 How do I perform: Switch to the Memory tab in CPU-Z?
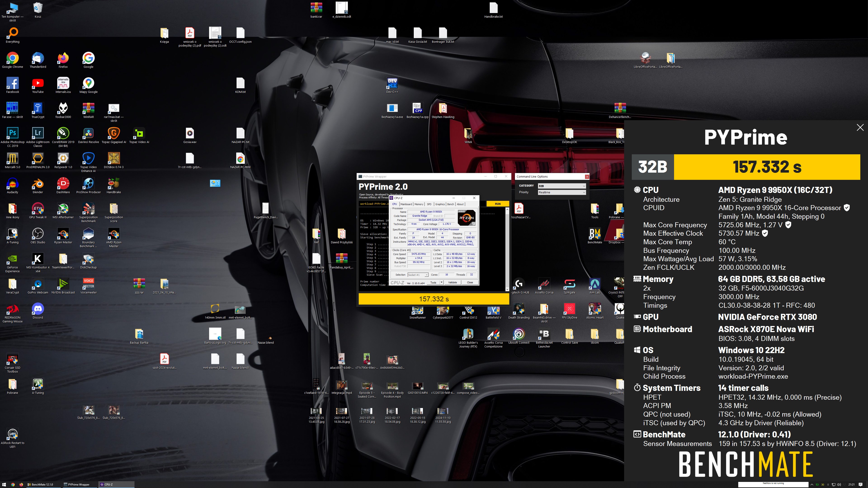419,204
